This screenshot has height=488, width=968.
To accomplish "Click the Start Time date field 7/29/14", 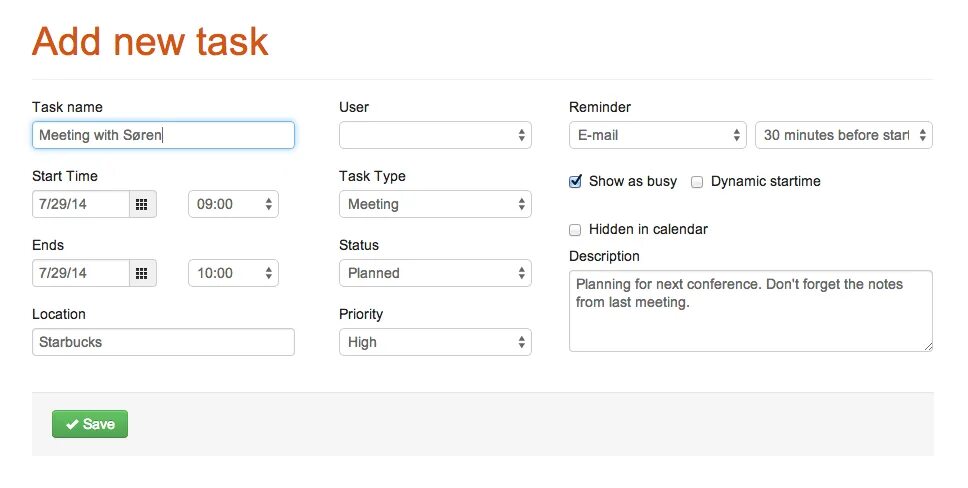I will (81, 204).
